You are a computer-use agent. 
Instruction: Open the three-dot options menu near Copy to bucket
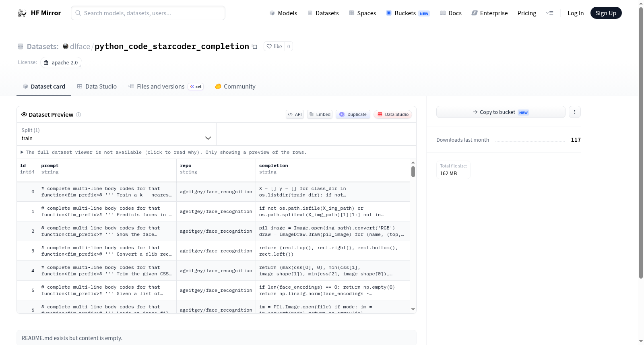pyautogui.click(x=575, y=112)
